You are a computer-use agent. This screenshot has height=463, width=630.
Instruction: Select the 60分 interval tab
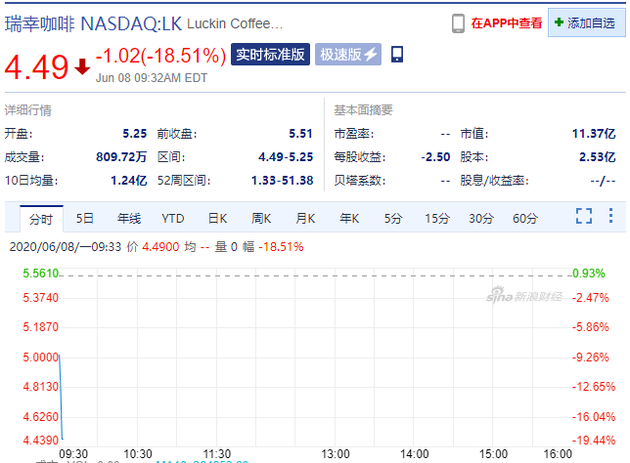(525, 219)
